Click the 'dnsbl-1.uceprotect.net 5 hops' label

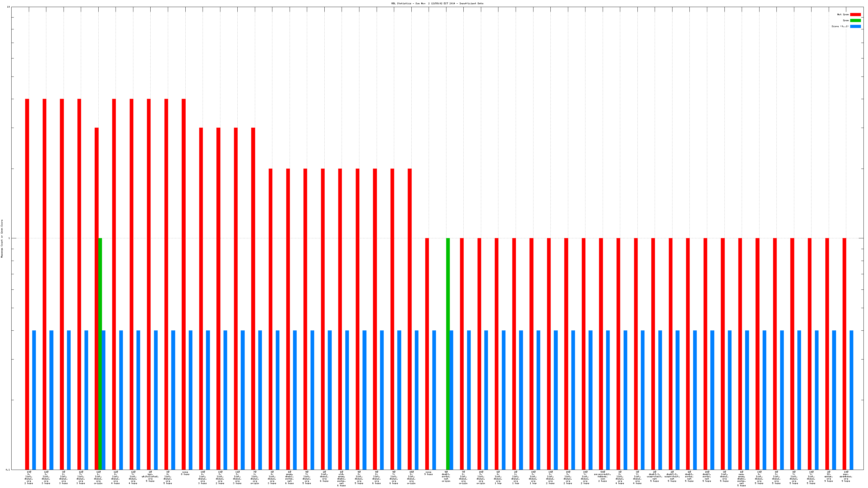[654, 476]
